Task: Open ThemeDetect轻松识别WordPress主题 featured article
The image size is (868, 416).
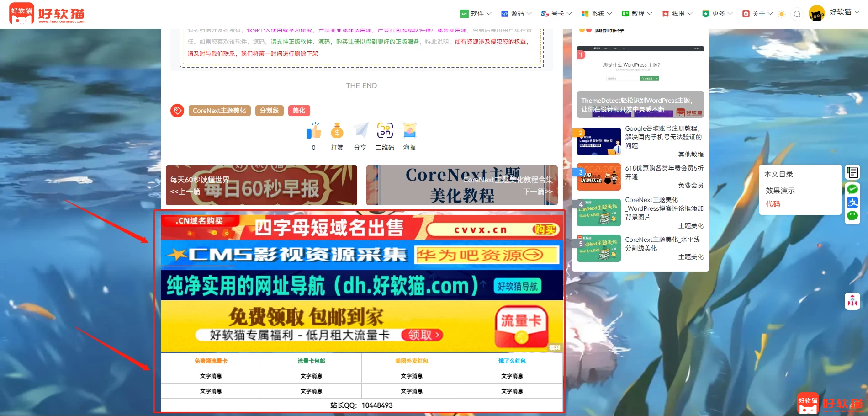Action: [640, 82]
